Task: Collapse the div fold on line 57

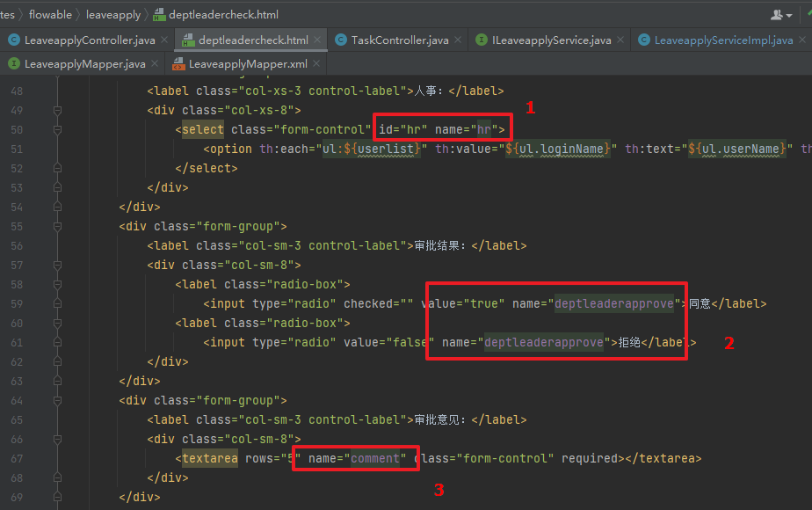Action: pos(57,265)
